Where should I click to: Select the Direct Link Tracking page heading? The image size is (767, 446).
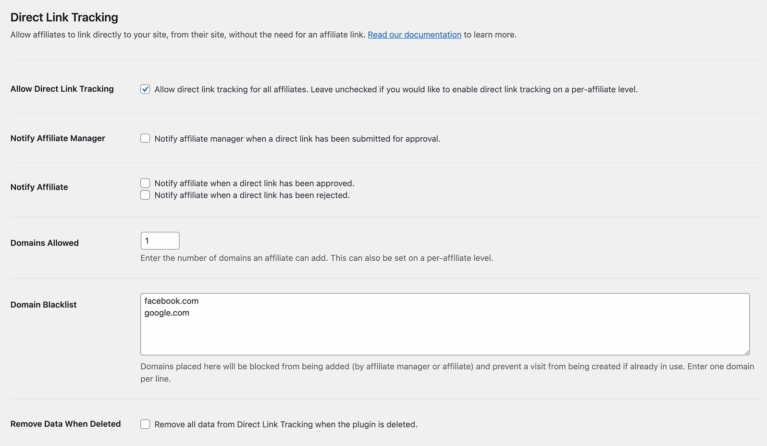click(x=64, y=17)
